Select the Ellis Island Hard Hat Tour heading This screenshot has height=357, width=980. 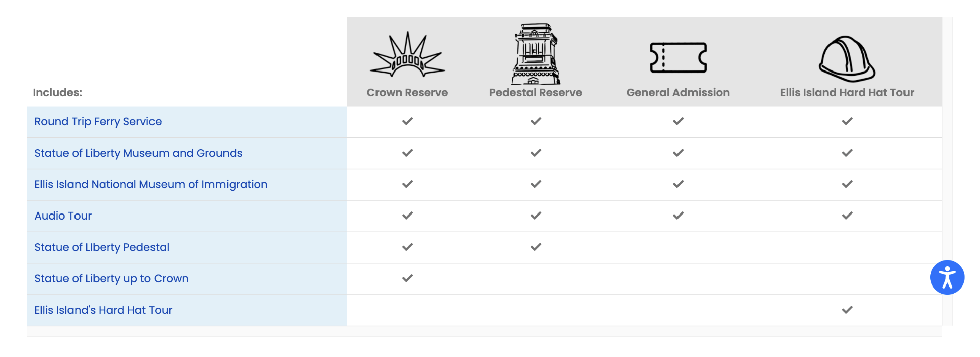pos(847,93)
